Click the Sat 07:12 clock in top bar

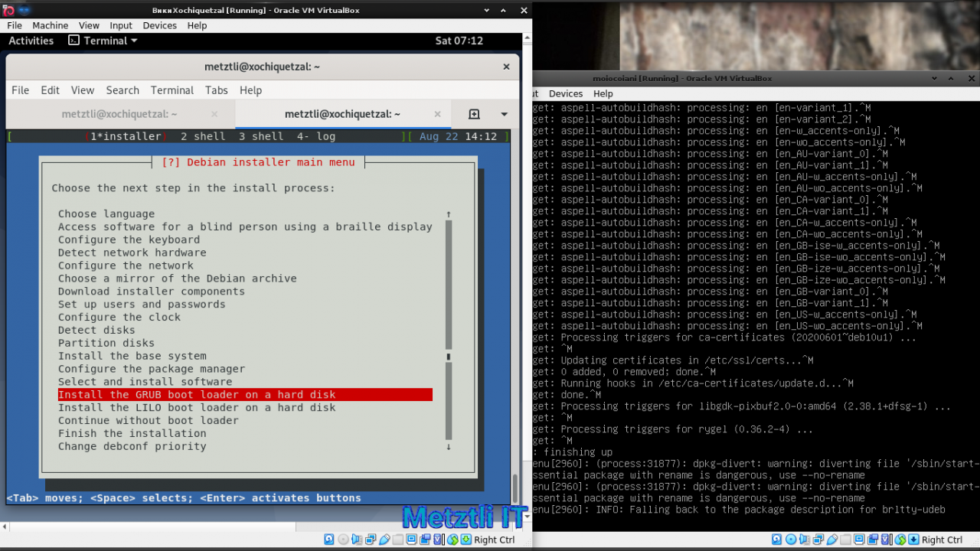tap(459, 41)
